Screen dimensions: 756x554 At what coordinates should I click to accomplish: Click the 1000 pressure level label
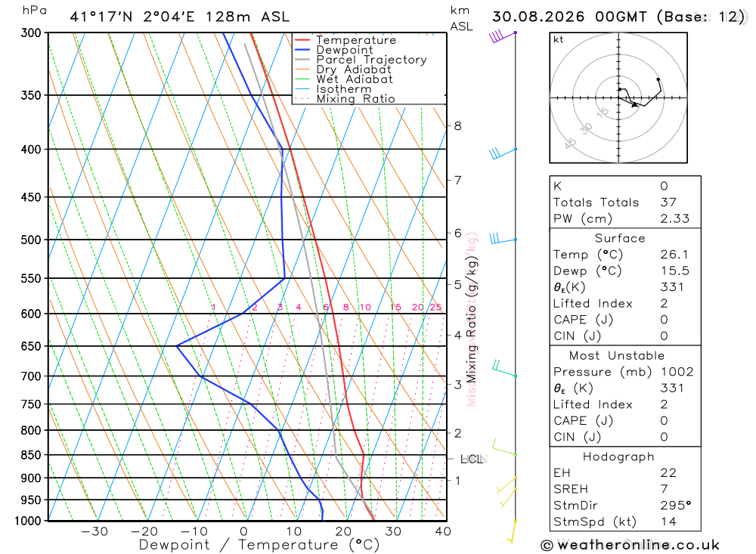(28, 521)
